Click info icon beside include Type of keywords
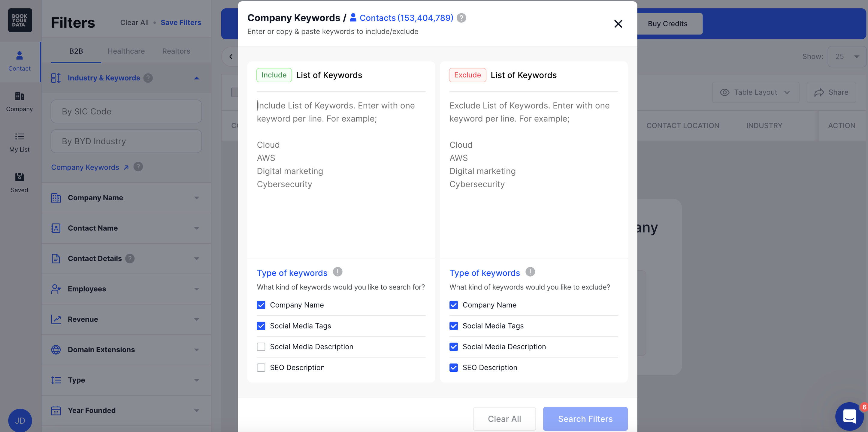The image size is (868, 432). (337, 272)
